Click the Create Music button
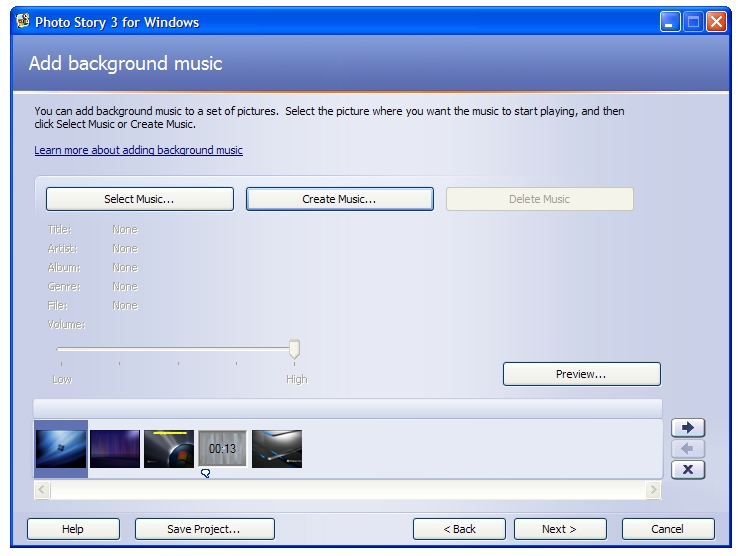 click(339, 199)
